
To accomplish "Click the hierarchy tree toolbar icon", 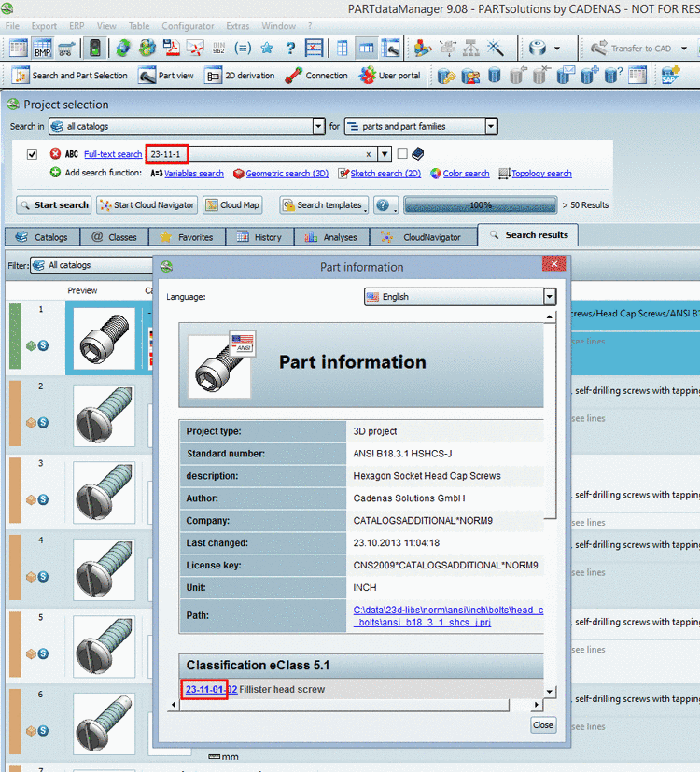I will coord(471,48).
